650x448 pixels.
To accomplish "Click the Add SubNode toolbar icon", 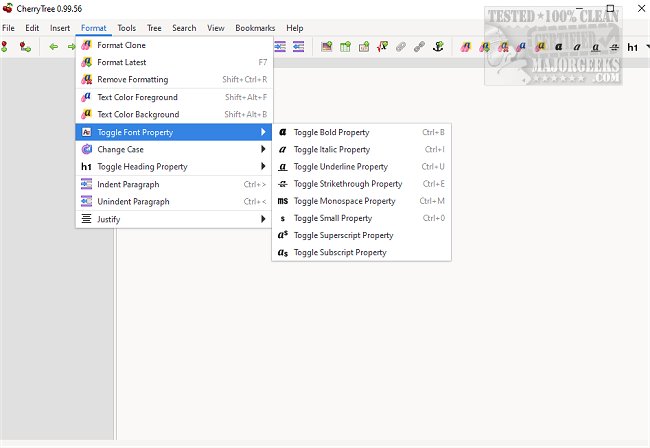I will coord(25,46).
